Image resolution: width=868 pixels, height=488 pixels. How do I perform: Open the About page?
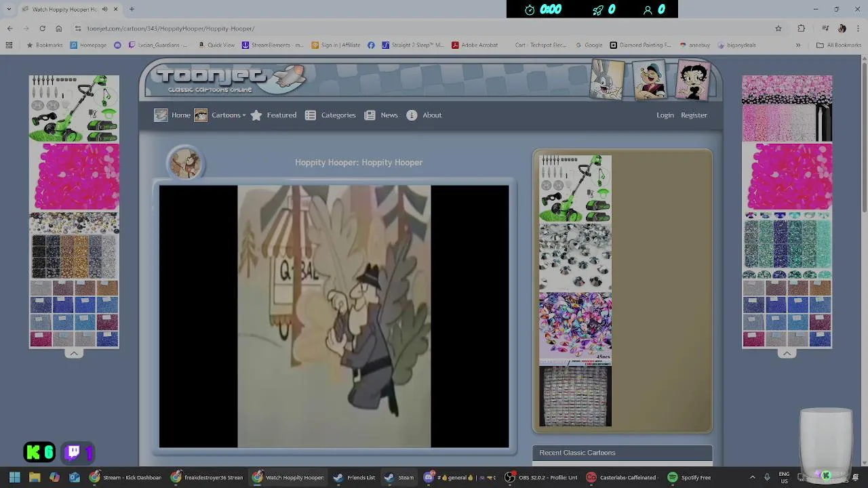click(x=432, y=115)
